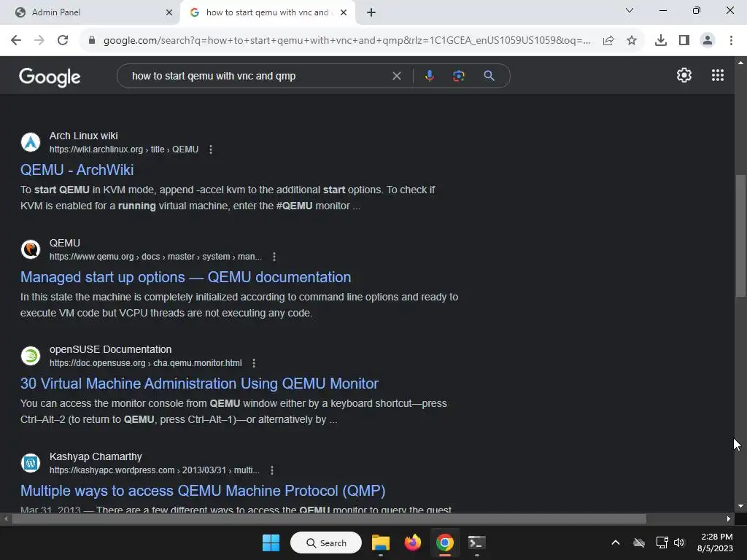Image resolution: width=747 pixels, height=560 pixels.
Task: Open Chrome three-dot menu
Action: [x=731, y=41]
